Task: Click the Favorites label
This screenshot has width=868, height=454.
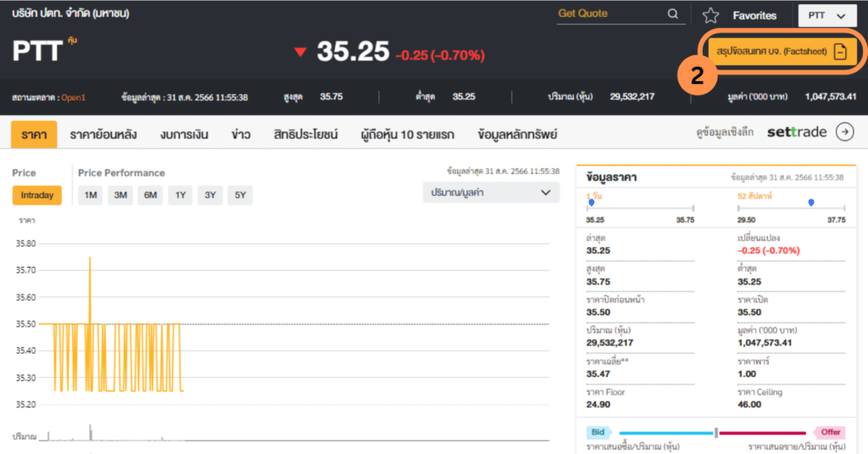Action: coord(754,15)
